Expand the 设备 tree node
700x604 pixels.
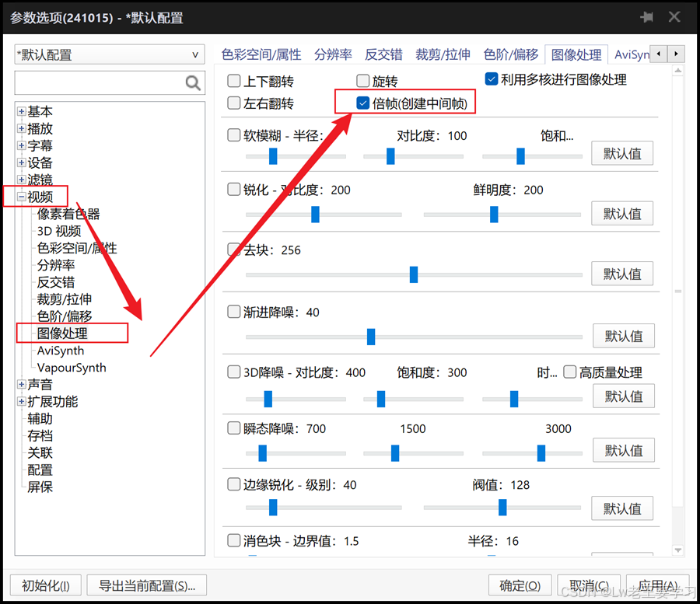click(22, 162)
